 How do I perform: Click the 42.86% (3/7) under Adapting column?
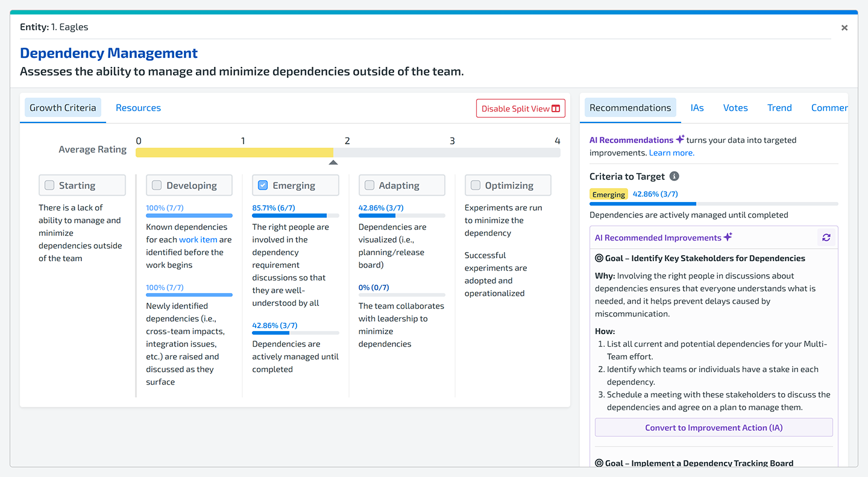point(381,208)
